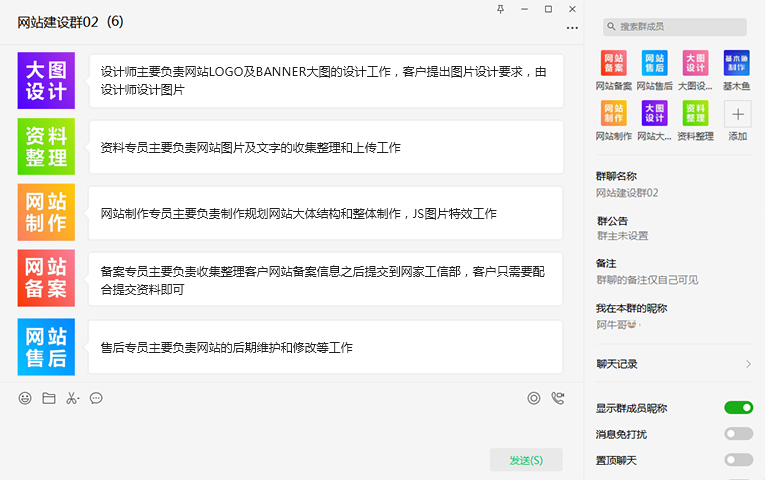
Task: Click the 发送(S) send button
Action: (x=526, y=460)
